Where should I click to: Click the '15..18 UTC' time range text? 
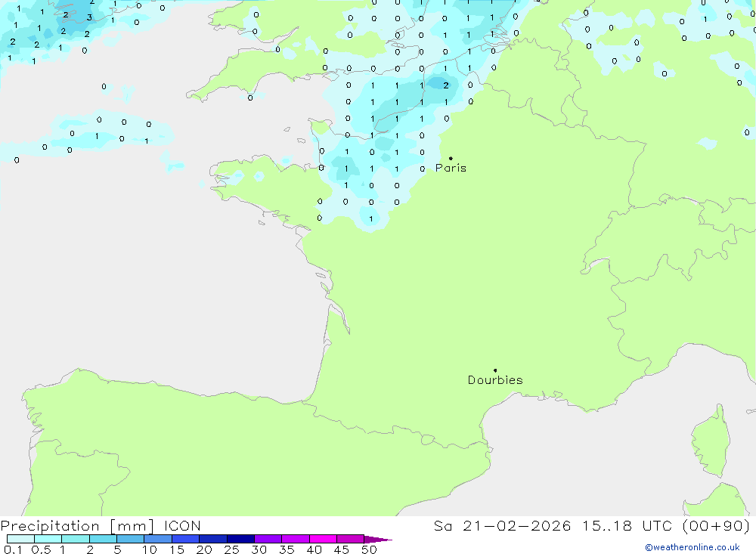point(627,526)
